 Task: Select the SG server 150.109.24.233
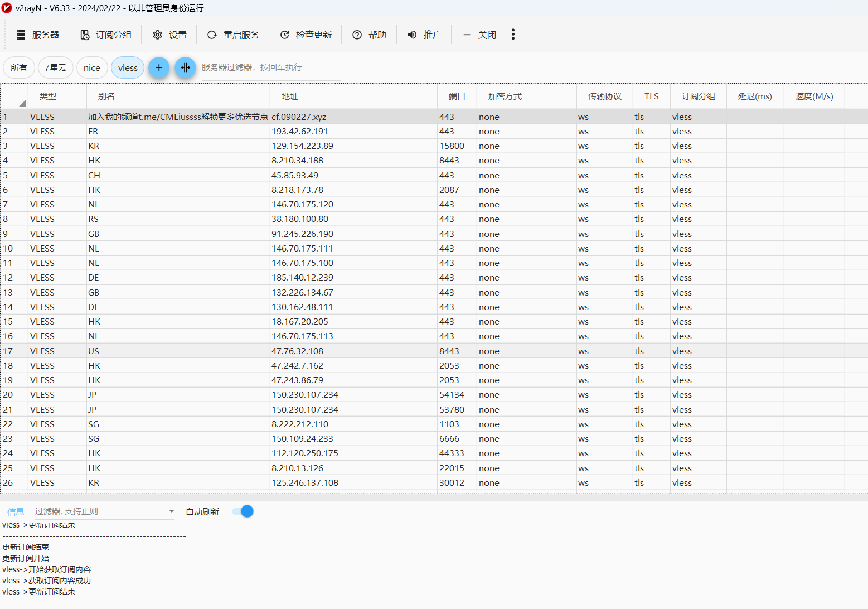(434, 438)
